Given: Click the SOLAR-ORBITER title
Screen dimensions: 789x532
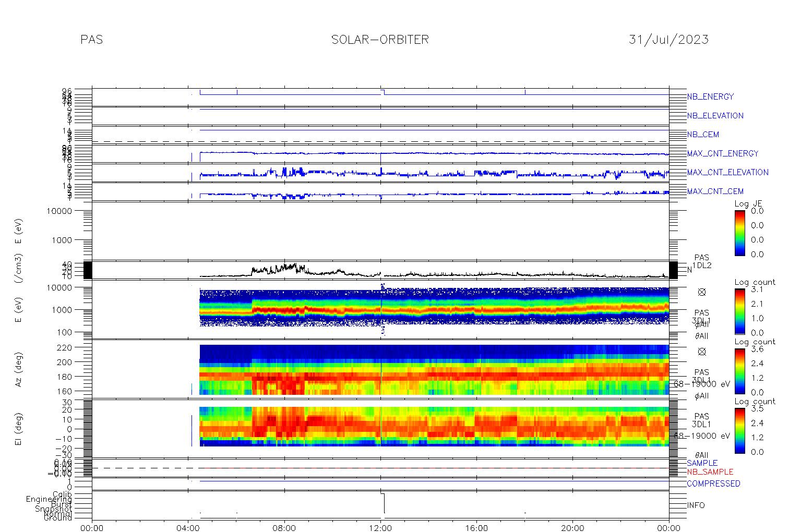Looking at the screenshot, I should click(380, 40).
